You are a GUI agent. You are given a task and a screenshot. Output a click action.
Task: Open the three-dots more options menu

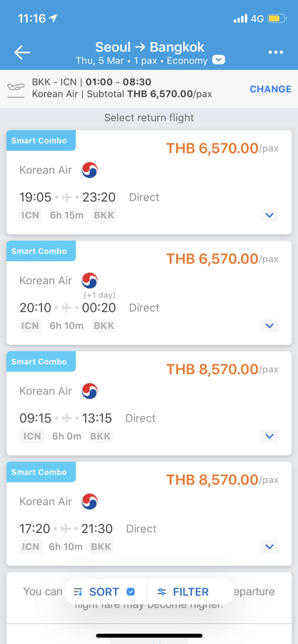276,52
